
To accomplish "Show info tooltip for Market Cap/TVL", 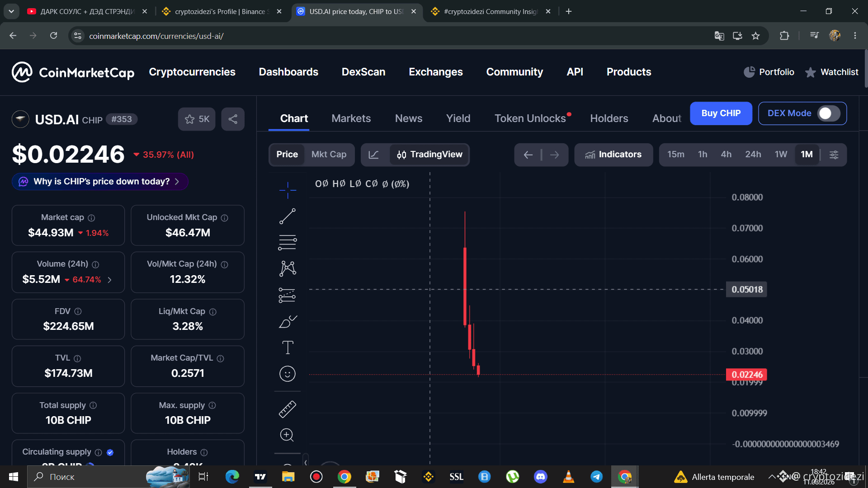I will point(221,359).
